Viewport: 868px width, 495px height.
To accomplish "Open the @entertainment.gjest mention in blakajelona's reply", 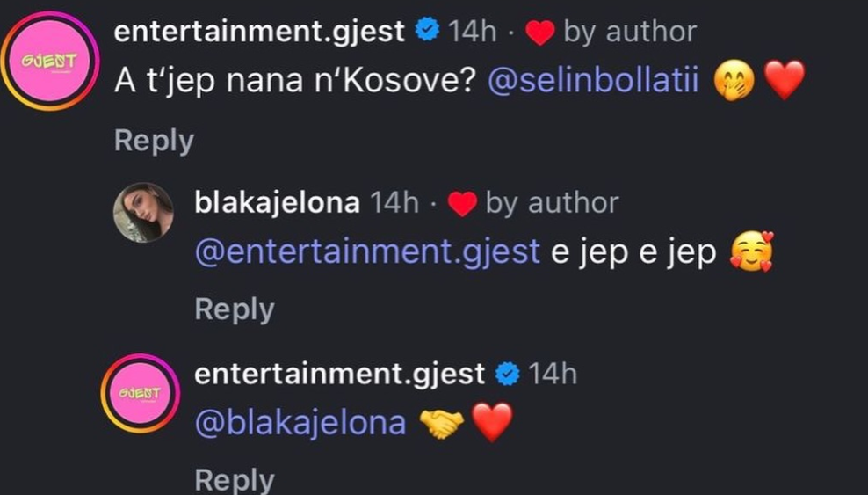I will tap(366, 252).
